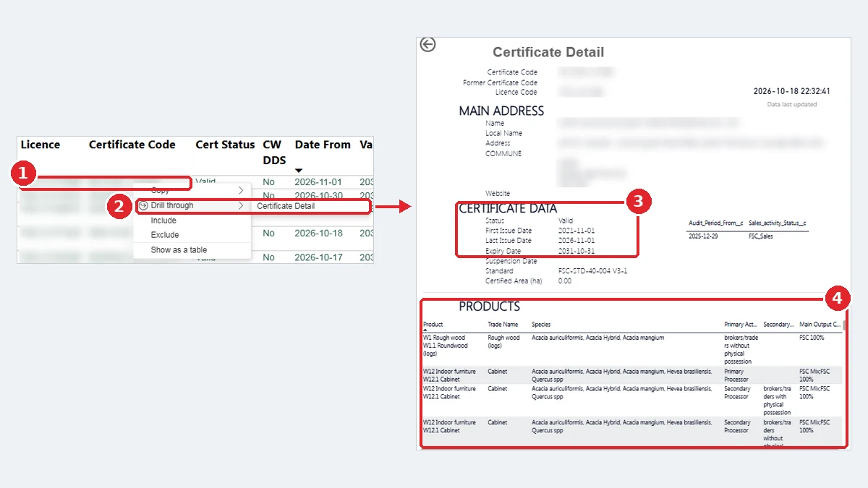The width and height of the screenshot is (868, 488).
Task: Select Exclude in the context menu
Action: [x=165, y=235]
